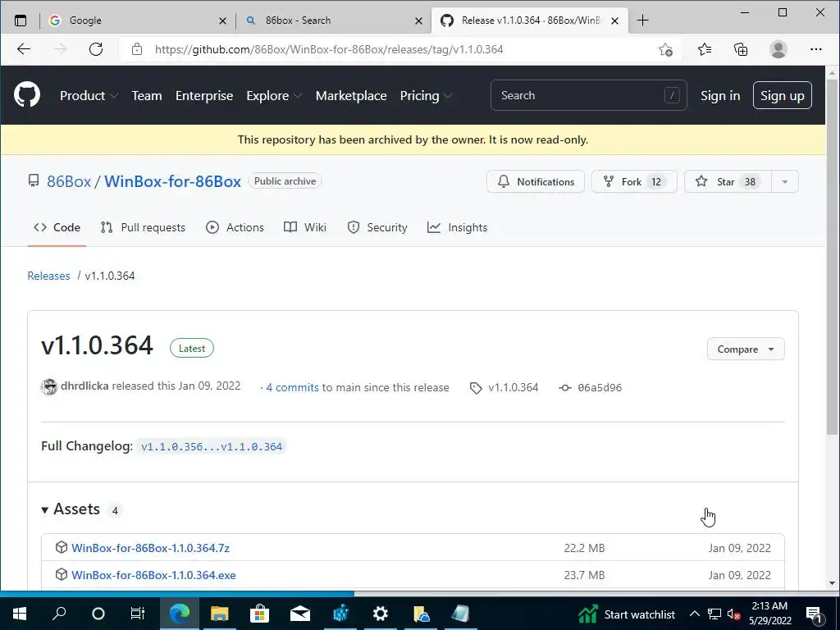This screenshot has height=630, width=840.
Task: Close the 86box Search tab
Action: [419, 21]
